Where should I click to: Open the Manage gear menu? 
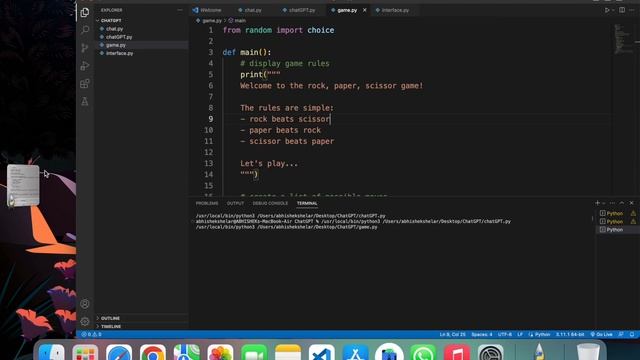click(85, 322)
